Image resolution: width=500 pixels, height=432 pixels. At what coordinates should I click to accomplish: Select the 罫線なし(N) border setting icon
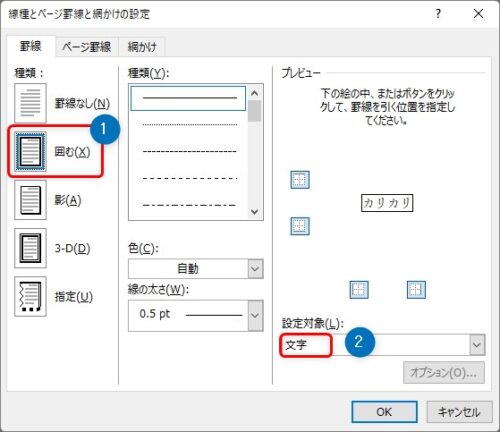[30, 103]
